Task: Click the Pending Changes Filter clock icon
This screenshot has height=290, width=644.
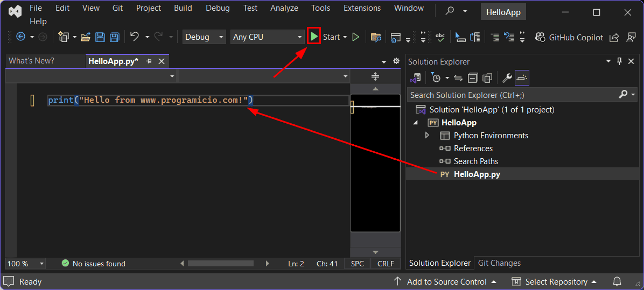Action: (436, 77)
